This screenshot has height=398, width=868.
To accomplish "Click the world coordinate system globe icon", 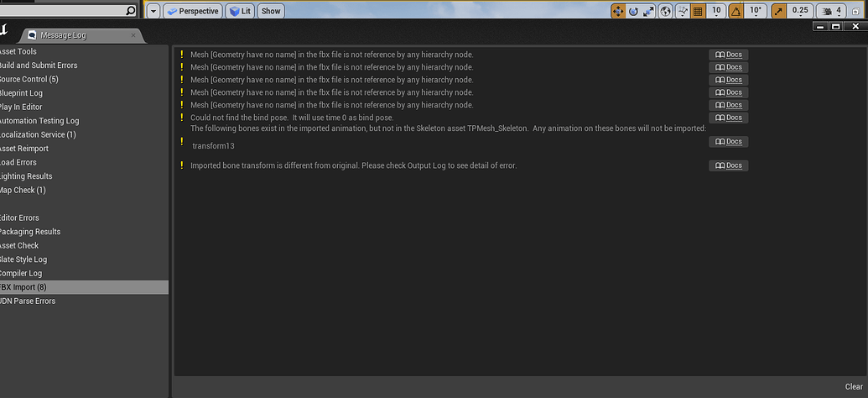I will pyautogui.click(x=665, y=11).
